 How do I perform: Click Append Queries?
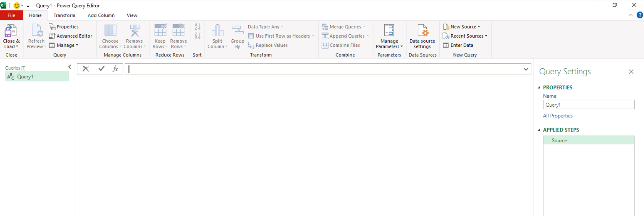[x=345, y=36]
